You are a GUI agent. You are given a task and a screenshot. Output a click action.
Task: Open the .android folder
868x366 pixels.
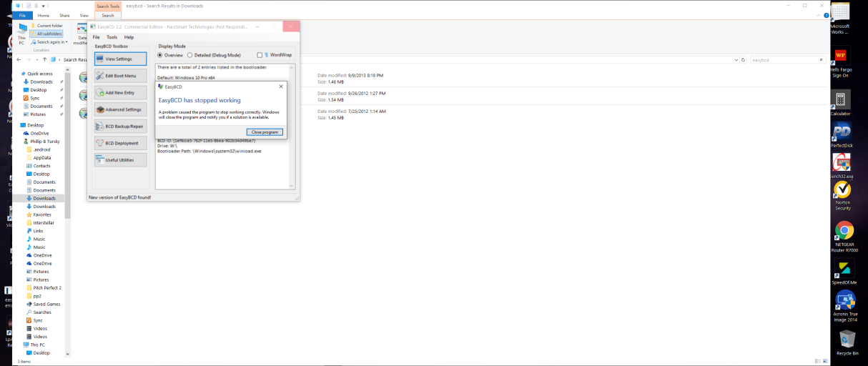pyautogui.click(x=40, y=149)
